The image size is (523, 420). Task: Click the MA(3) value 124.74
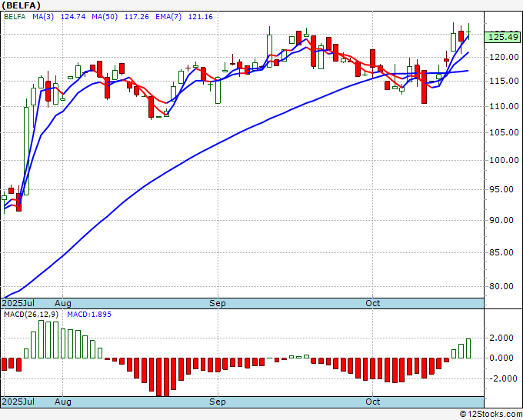pyautogui.click(x=73, y=17)
